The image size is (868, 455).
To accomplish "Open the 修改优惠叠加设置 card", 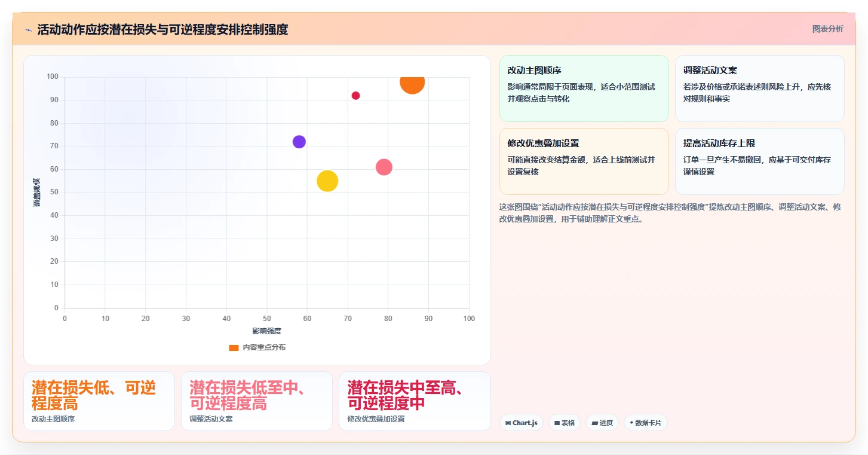I will (x=584, y=161).
